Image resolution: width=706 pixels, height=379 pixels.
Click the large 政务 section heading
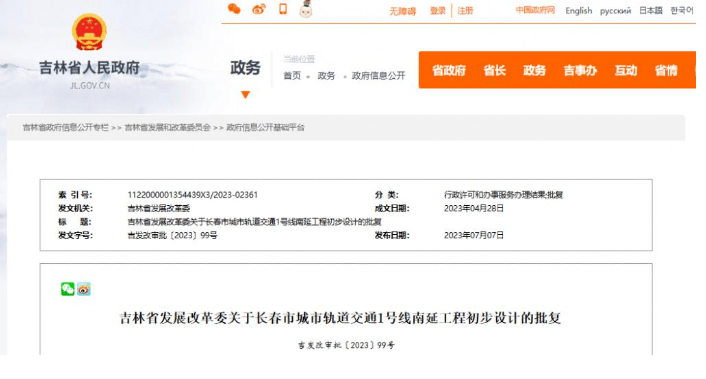[x=245, y=68]
